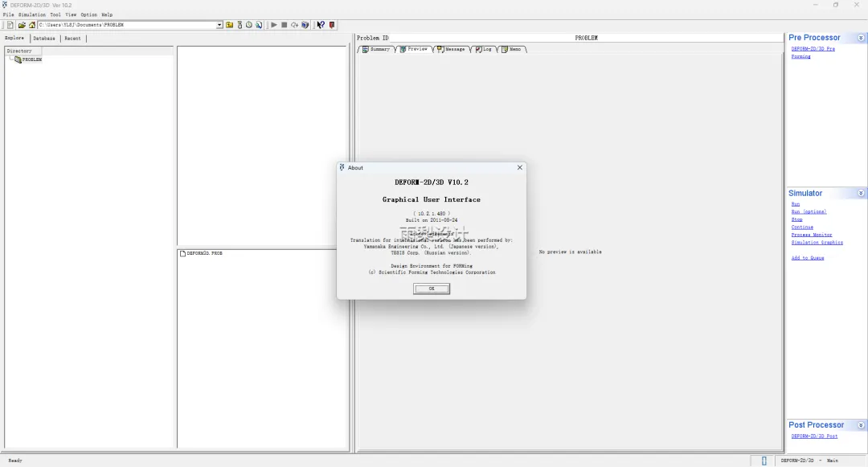Open the DEFORM-2D/3D Post link

pyautogui.click(x=814, y=436)
